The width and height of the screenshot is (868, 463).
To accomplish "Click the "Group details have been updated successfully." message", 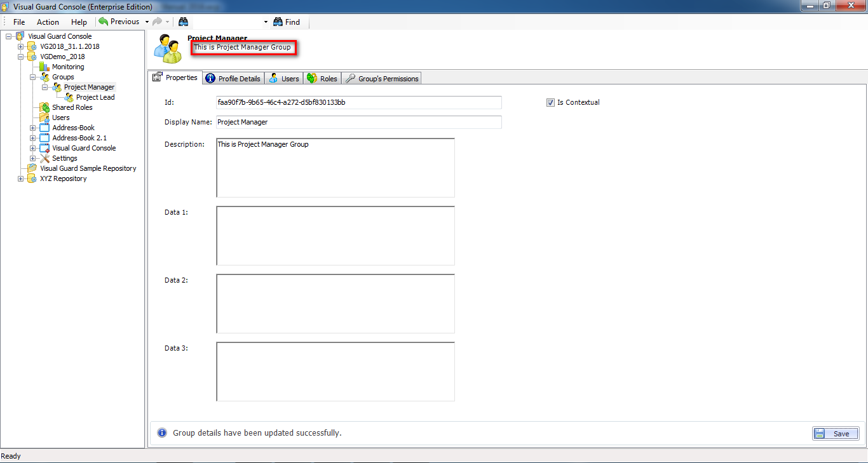I will 257,433.
